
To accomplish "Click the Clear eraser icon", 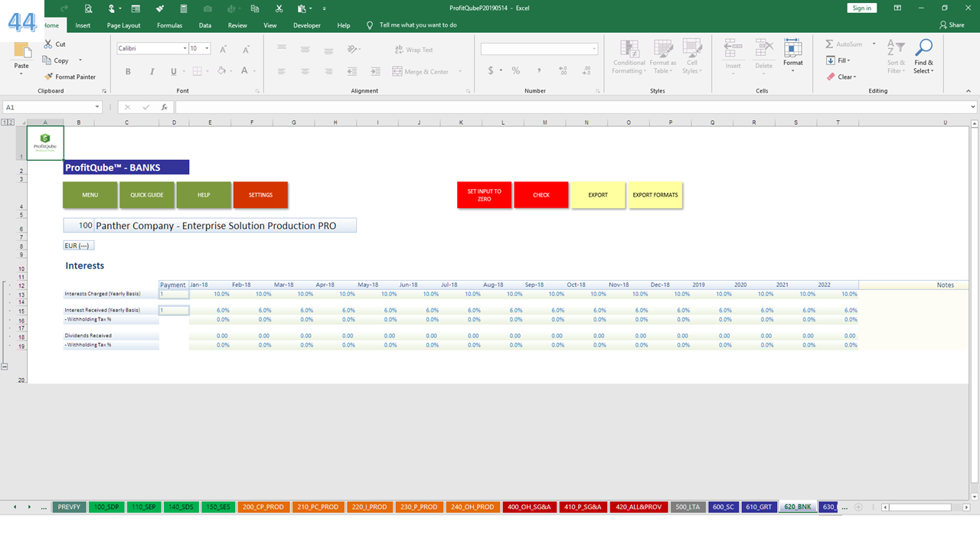I will [831, 77].
